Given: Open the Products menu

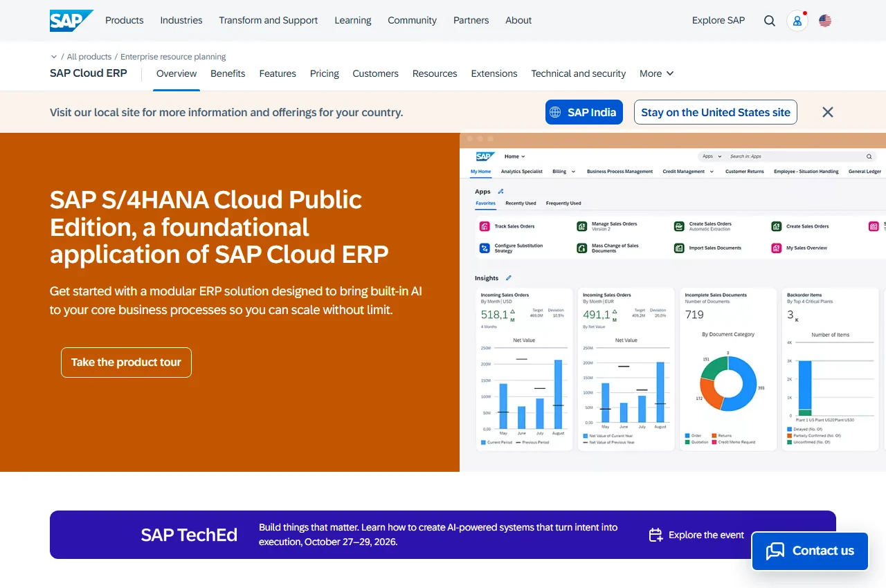Looking at the screenshot, I should point(125,21).
